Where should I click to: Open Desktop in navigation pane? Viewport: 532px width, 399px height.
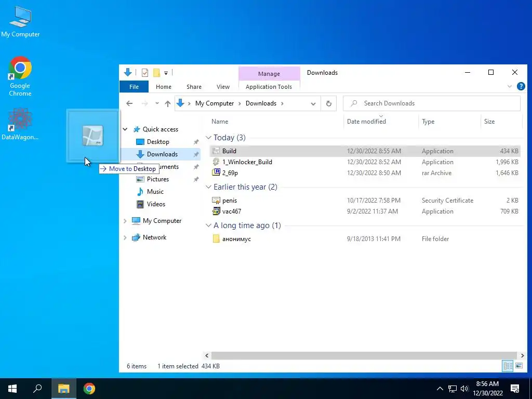[x=158, y=142]
